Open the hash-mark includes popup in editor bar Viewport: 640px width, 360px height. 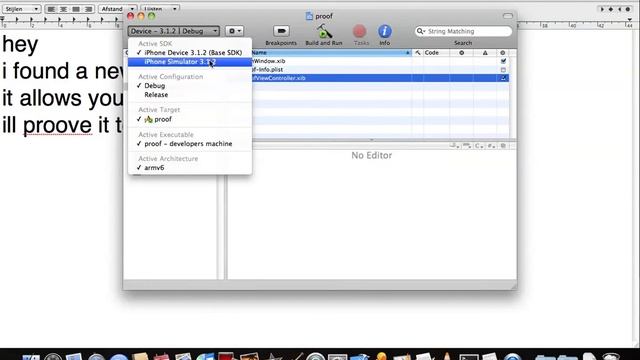491,146
